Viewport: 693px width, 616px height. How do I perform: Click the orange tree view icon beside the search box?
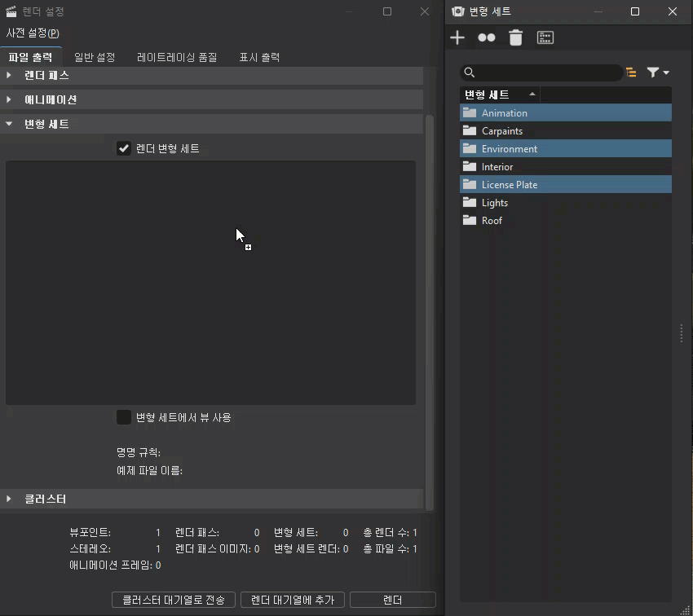pyautogui.click(x=631, y=73)
